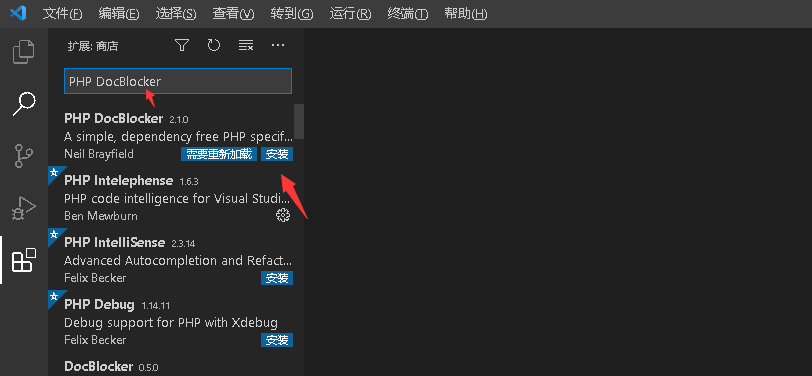812x376 pixels.
Task: Click the PHP DocBlocker search input field
Action: pos(178,81)
